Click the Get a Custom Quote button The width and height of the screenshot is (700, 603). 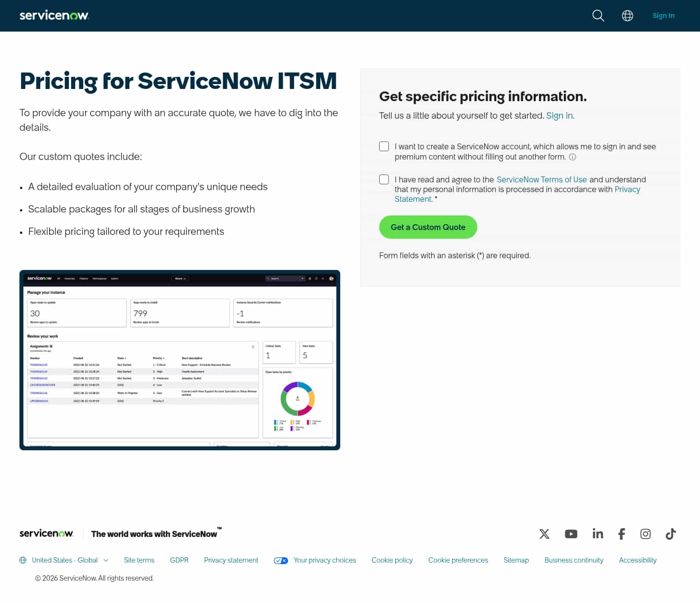[x=428, y=227]
